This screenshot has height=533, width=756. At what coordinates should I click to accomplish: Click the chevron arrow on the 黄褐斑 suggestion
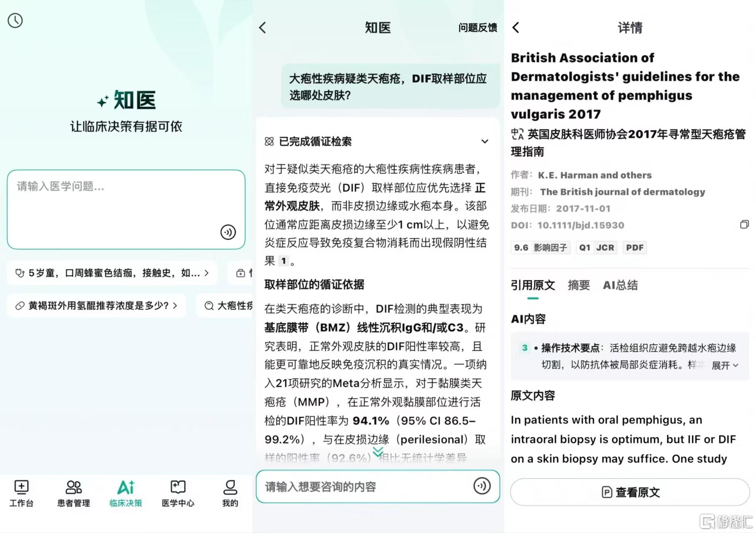click(x=175, y=306)
